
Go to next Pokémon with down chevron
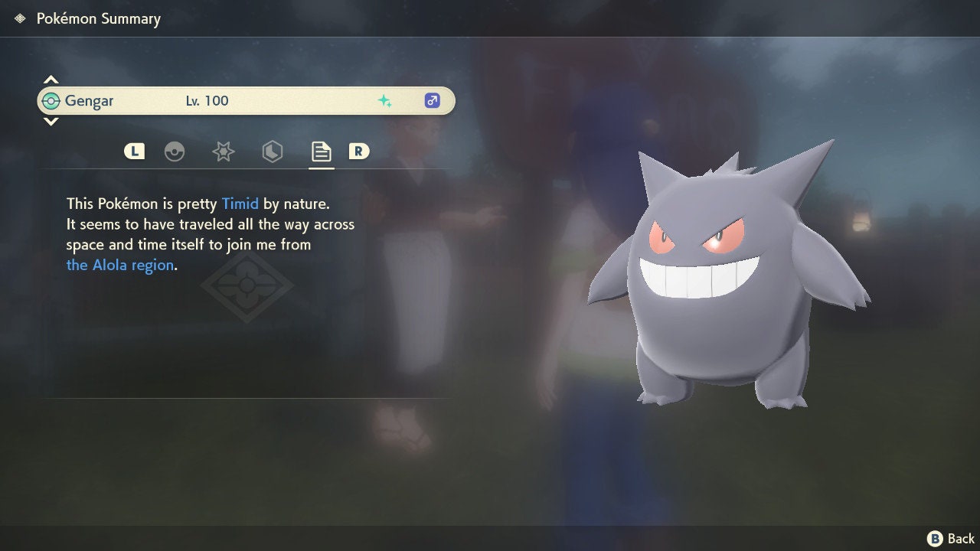[51, 122]
